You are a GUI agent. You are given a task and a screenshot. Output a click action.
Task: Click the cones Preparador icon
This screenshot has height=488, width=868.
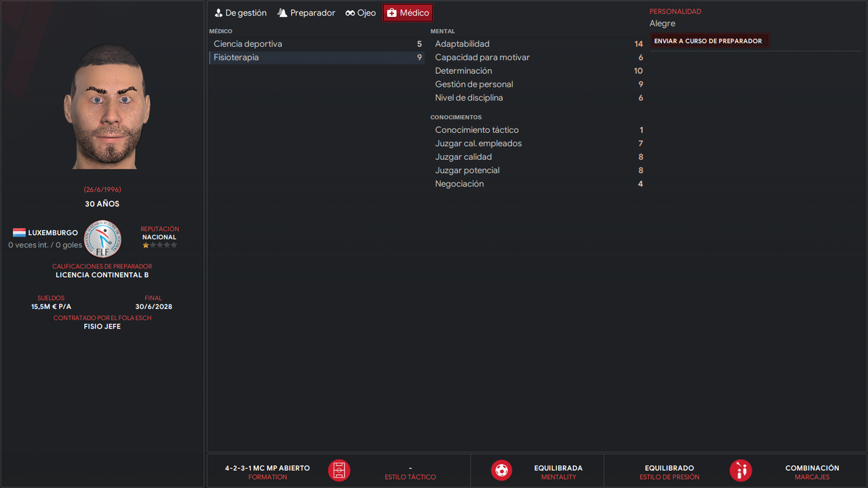pos(282,13)
